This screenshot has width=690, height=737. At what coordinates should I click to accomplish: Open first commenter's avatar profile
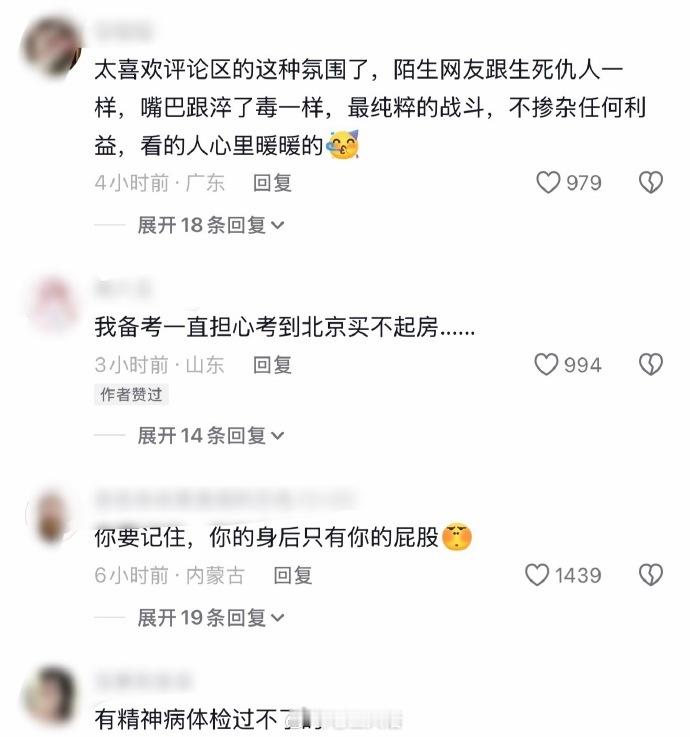tap(52, 47)
